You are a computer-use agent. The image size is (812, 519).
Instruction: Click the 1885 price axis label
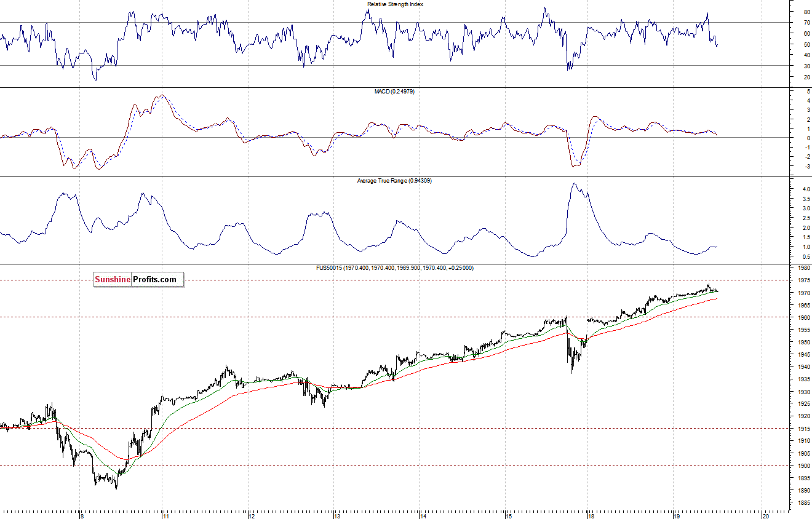click(x=803, y=502)
